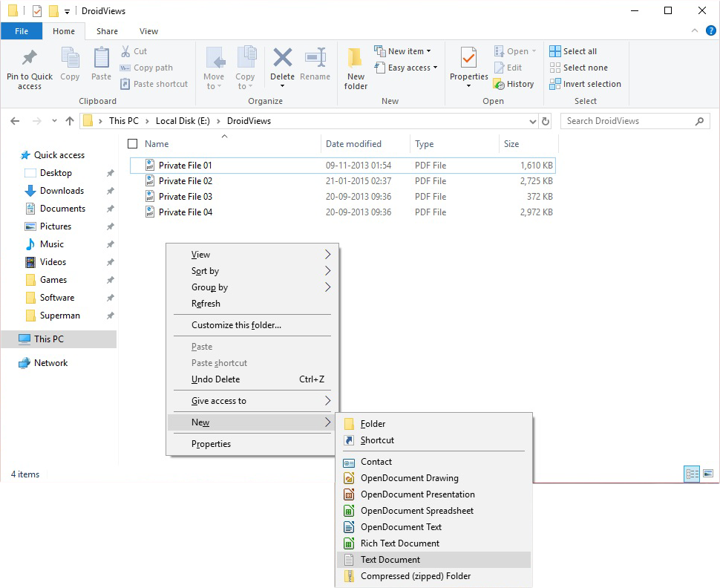Click the Back navigation arrow

coord(15,121)
